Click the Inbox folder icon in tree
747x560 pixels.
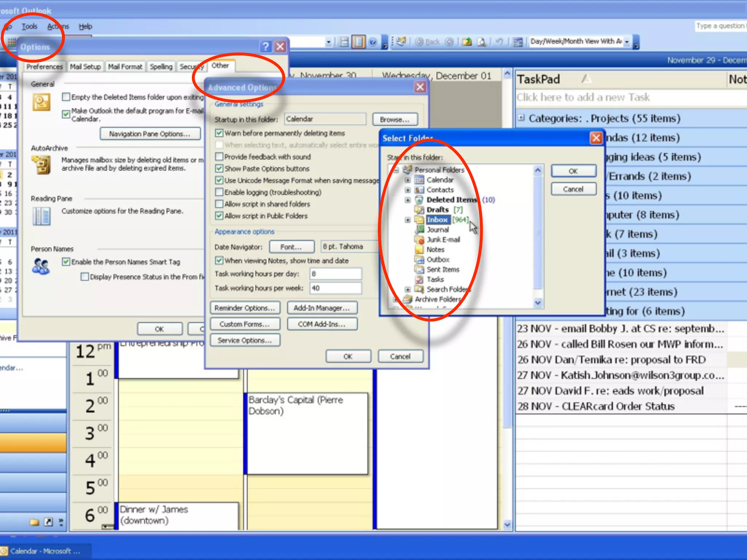point(419,220)
